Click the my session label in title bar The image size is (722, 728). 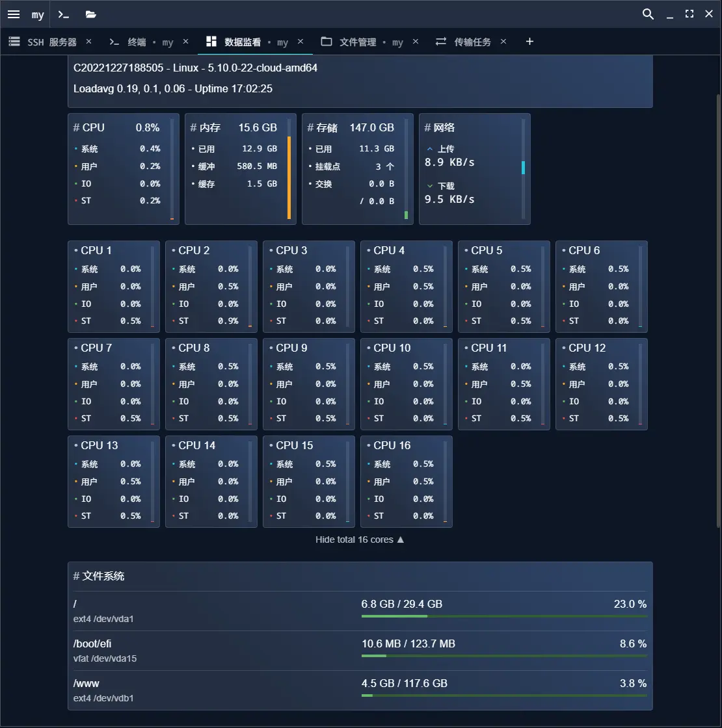(38, 15)
